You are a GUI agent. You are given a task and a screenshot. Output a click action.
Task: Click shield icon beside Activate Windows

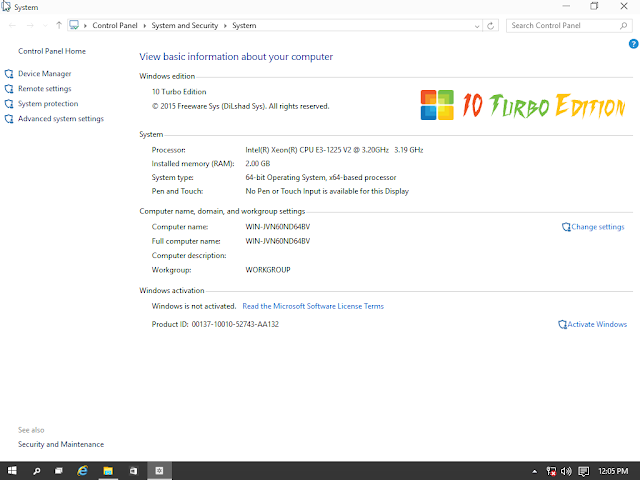coord(562,325)
